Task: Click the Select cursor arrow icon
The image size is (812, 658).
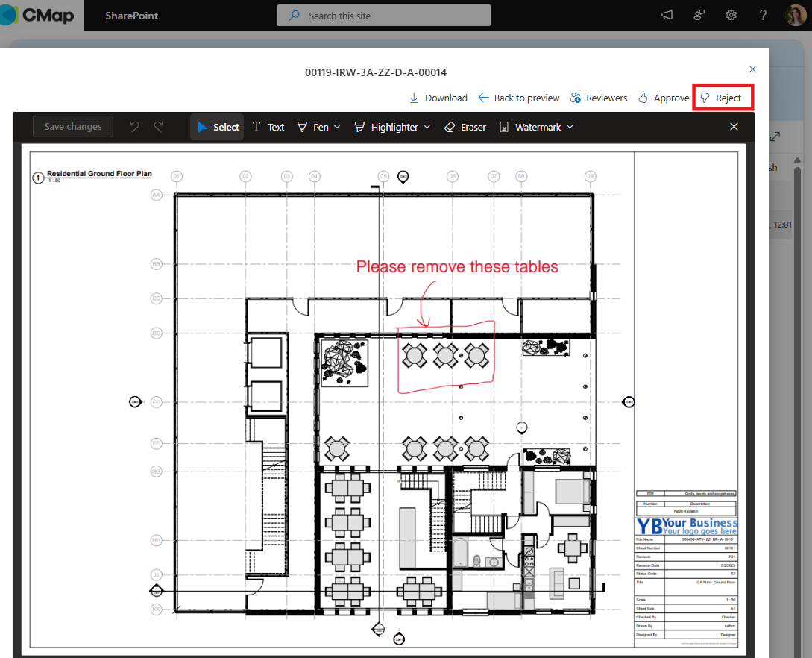Action: (x=203, y=127)
